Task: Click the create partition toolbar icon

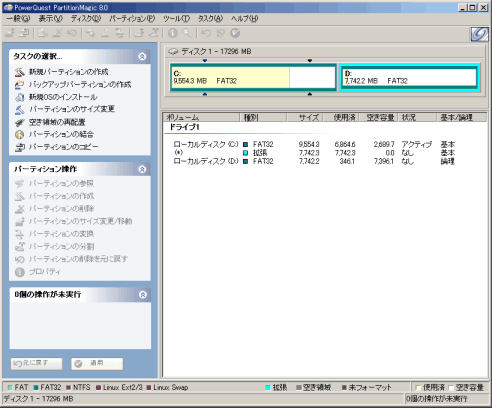Action: pyautogui.click(x=42, y=33)
